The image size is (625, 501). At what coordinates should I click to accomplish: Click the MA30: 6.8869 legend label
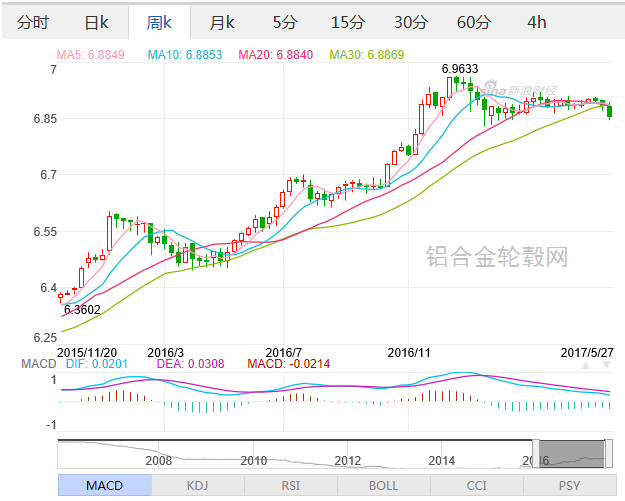tap(367, 55)
